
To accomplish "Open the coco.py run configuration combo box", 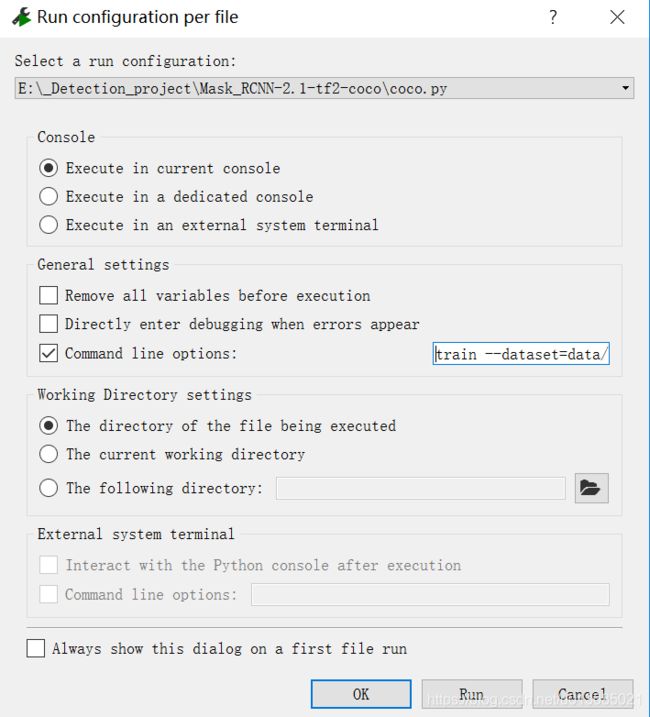I will tap(324, 88).
